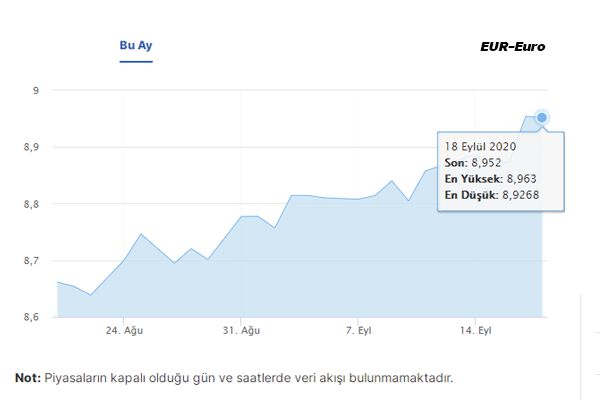Click the 8,9 y-axis label
The width and height of the screenshot is (600, 400).
[x=30, y=147]
